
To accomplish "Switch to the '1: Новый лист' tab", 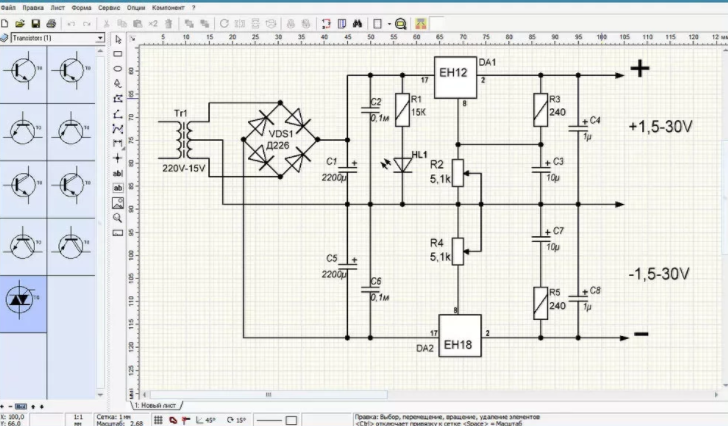I will 156,406.
